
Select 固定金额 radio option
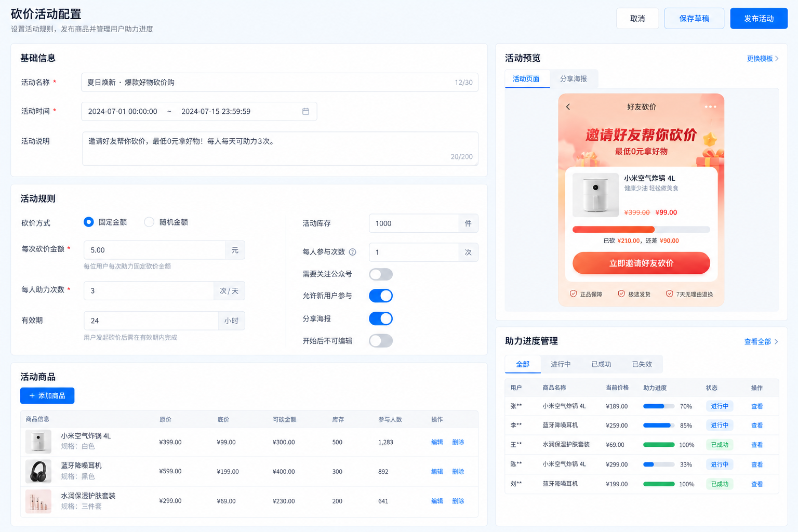tap(89, 222)
